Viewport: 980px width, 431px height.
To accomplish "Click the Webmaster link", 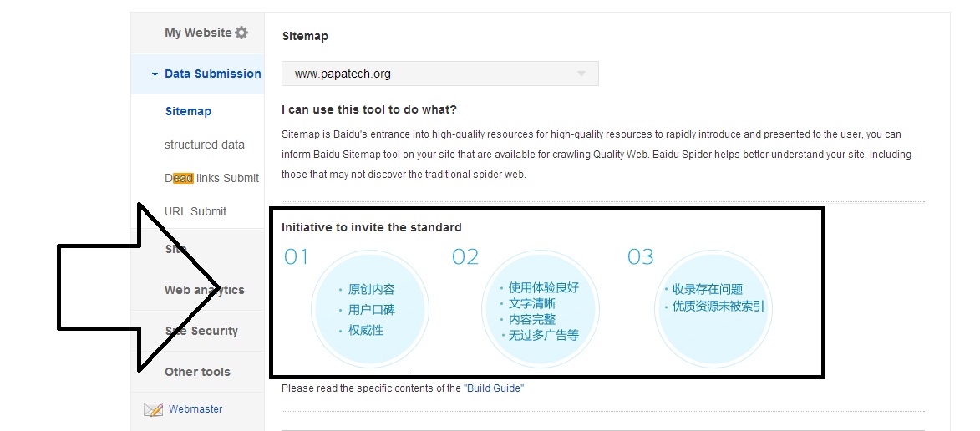I will tap(195, 409).
